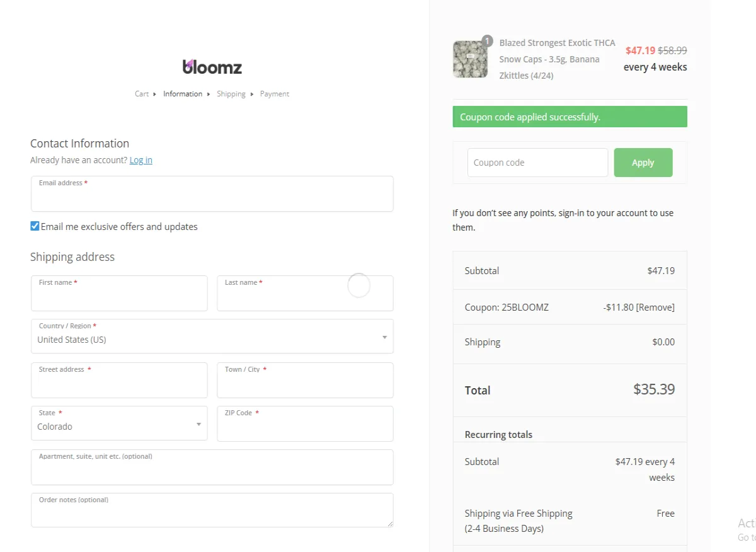Click the Coupon code input box

[537, 162]
